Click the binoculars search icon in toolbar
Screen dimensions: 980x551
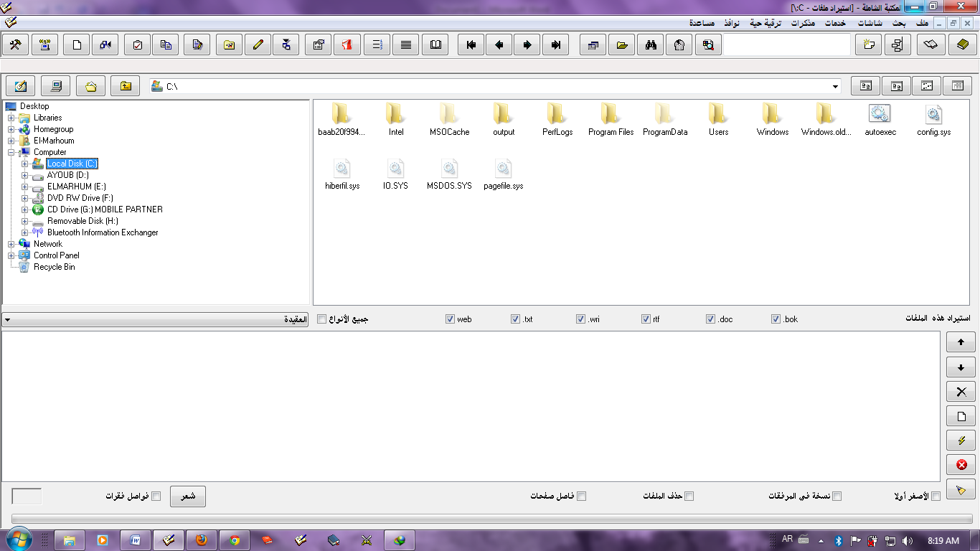(x=651, y=44)
